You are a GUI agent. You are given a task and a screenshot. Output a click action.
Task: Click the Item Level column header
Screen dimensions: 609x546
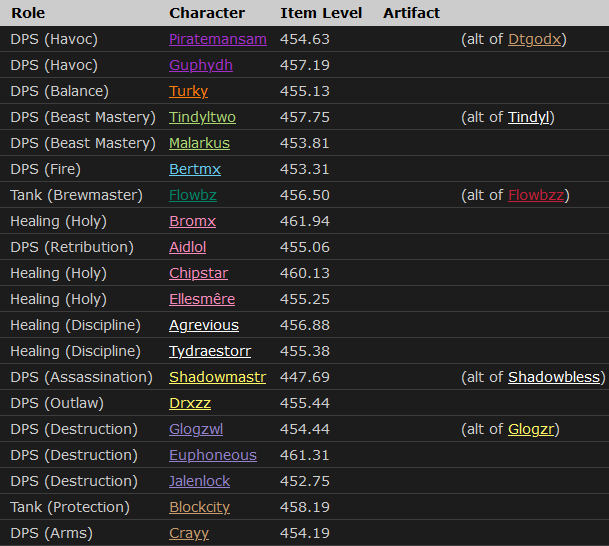[x=319, y=13]
